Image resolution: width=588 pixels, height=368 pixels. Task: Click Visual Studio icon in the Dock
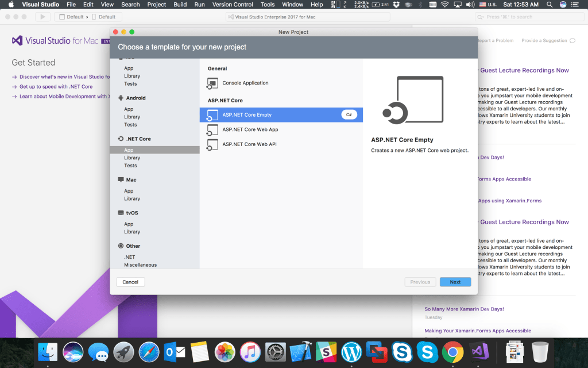coord(479,352)
